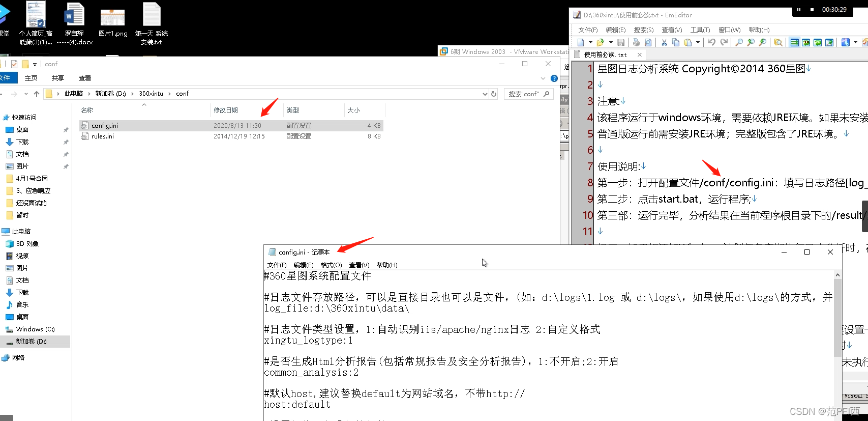Click the Copy icon in EmEditor toolbar
868x421 pixels.
click(676, 42)
